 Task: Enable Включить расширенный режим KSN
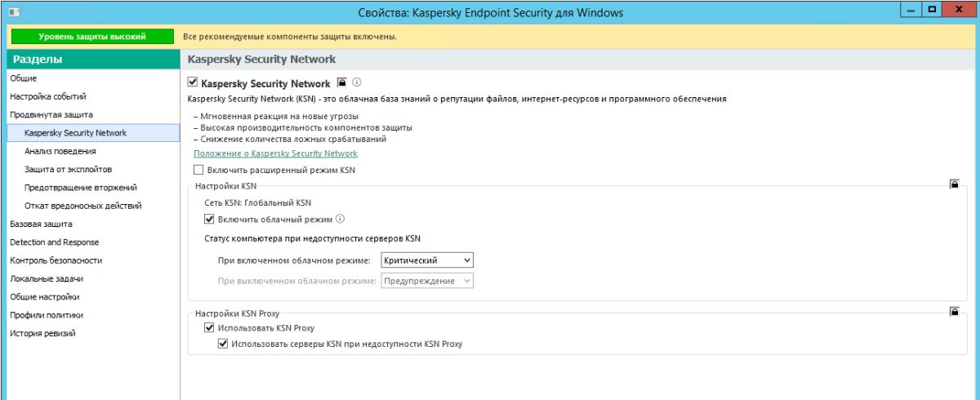[198, 171]
